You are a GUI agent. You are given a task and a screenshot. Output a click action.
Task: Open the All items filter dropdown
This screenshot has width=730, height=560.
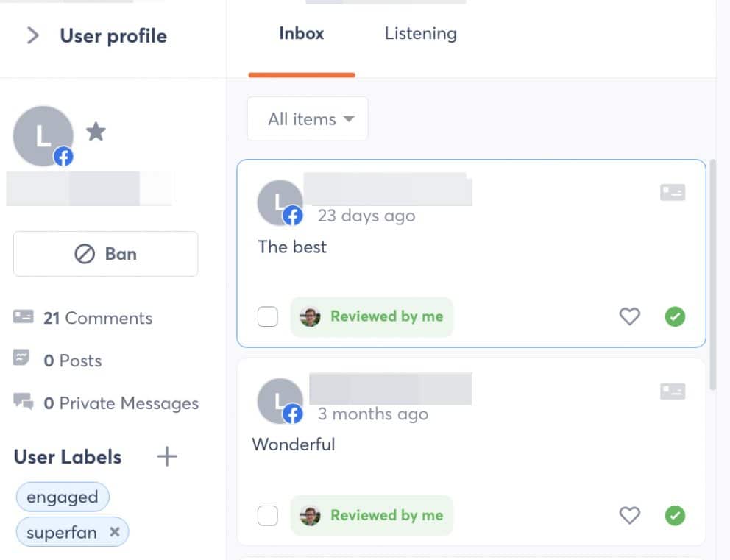308,118
